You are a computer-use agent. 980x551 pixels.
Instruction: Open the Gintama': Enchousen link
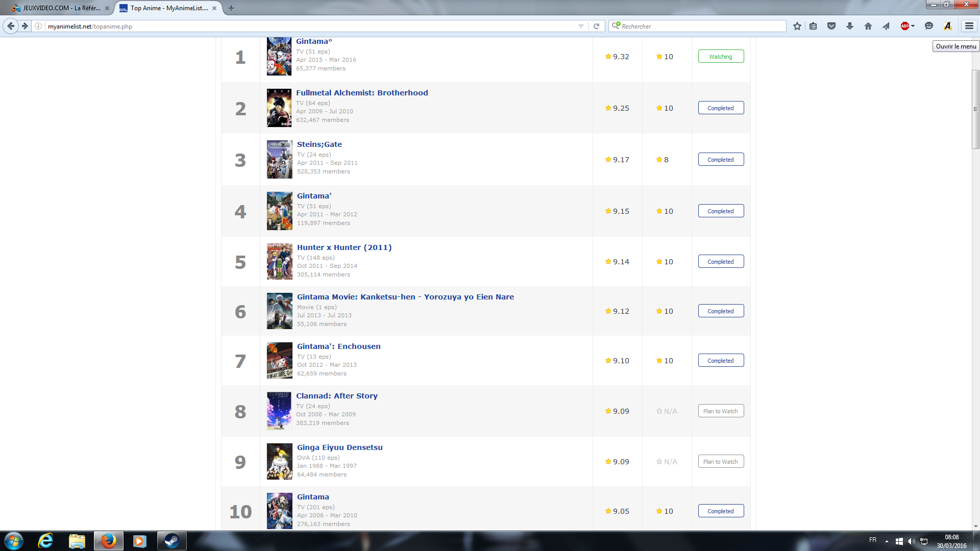339,346
